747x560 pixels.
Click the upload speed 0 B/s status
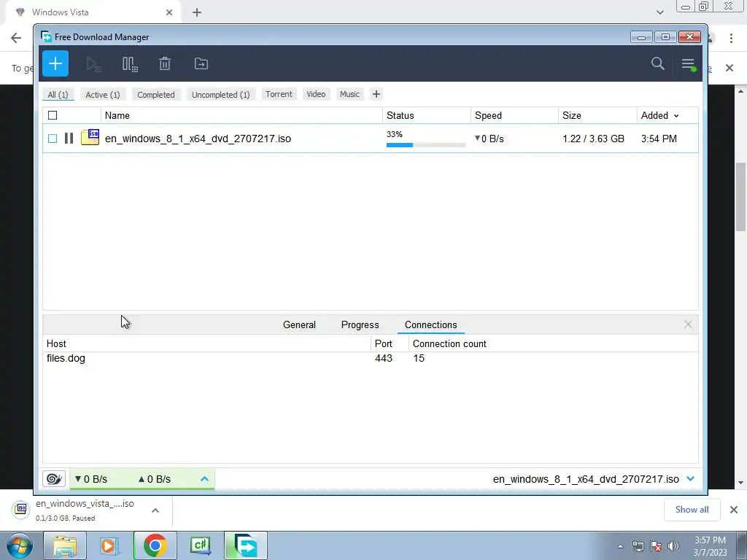[155, 479]
